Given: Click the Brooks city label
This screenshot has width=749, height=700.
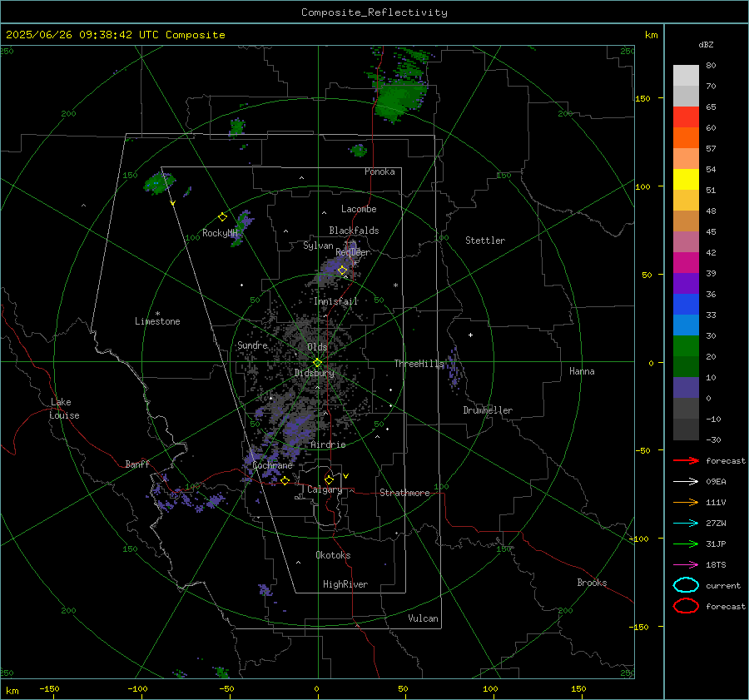Looking at the screenshot, I should [x=592, y=583].
